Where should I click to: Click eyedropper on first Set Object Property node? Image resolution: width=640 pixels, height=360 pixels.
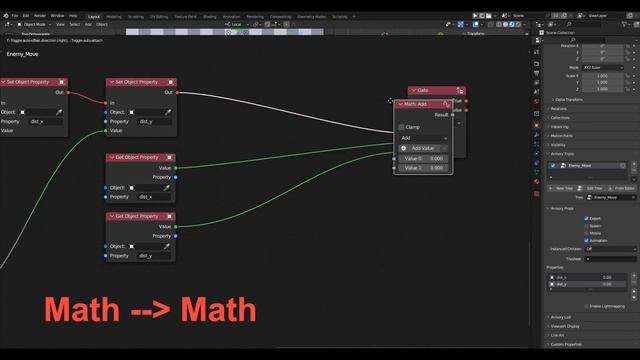tap(59, 112)
